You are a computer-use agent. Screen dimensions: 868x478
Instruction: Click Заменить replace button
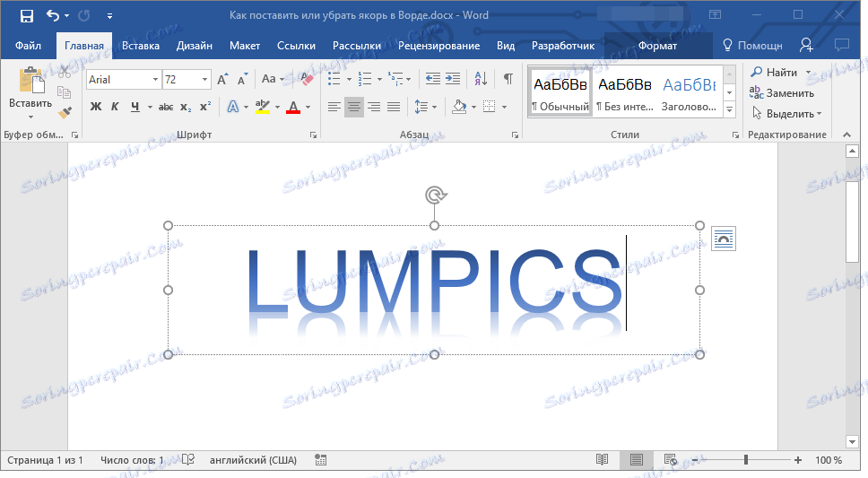click(782, 93)
